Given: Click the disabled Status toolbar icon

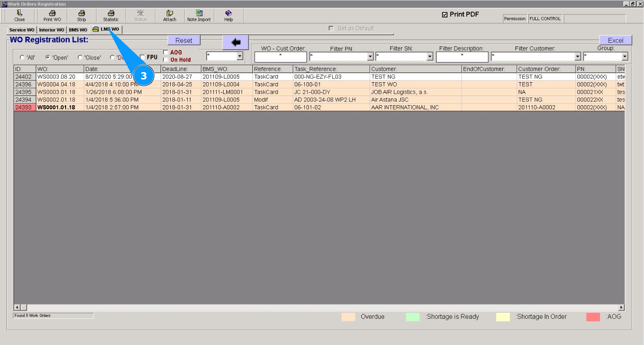Looking at the screenshot, I should pyautogui.click(x=140, y=16).
